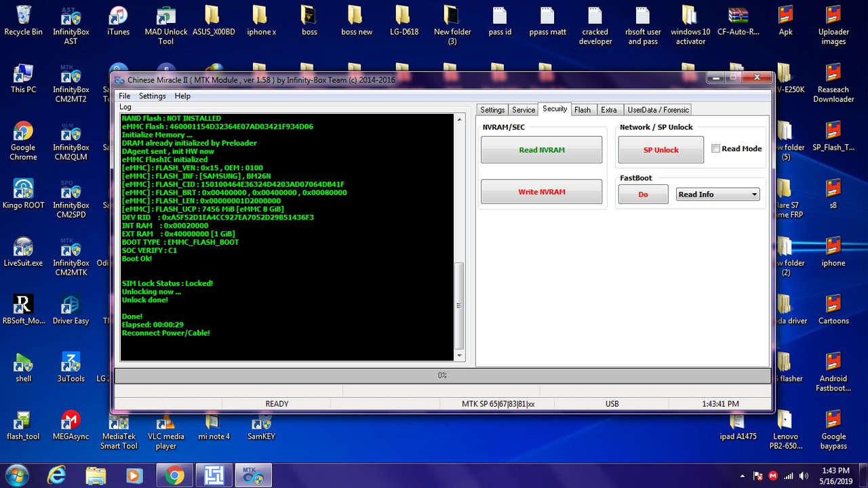Open Internet Explorer from taskbar
This screenshot has height=488, width=868.
pyautogui.click(x=58, y=476)
